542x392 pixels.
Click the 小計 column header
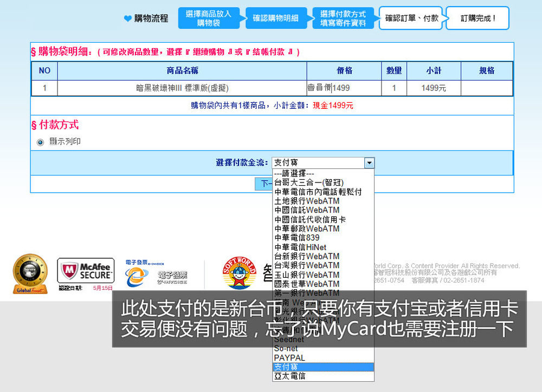click(434, 71)
